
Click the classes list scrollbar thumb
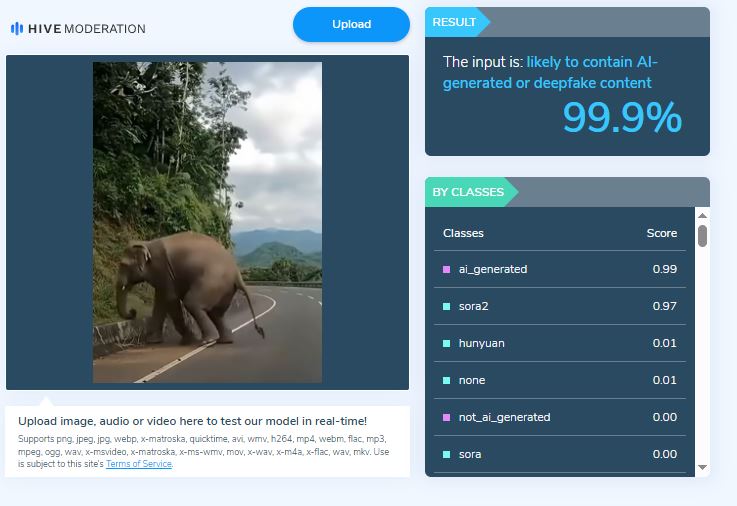[x=702, y=236]
